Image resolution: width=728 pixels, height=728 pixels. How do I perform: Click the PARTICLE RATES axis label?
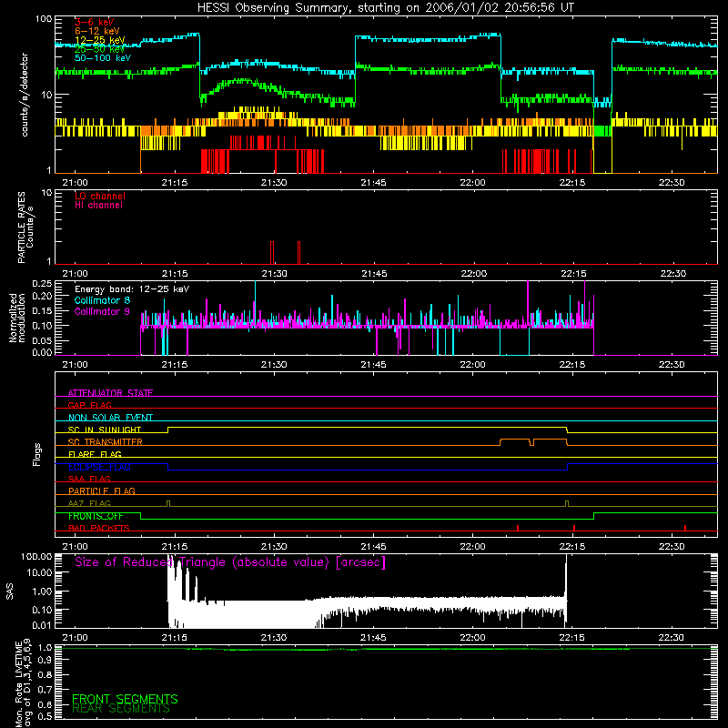point(21,227)
